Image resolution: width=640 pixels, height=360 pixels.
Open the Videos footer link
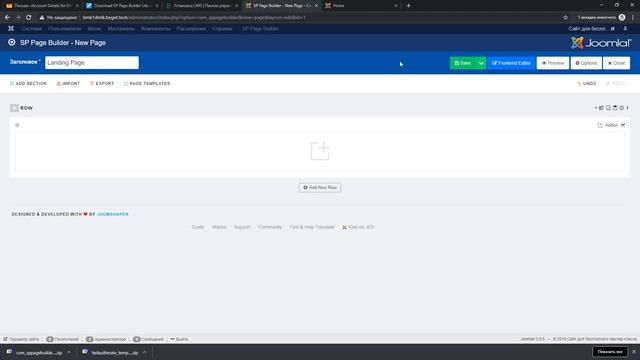click(219, 227)
